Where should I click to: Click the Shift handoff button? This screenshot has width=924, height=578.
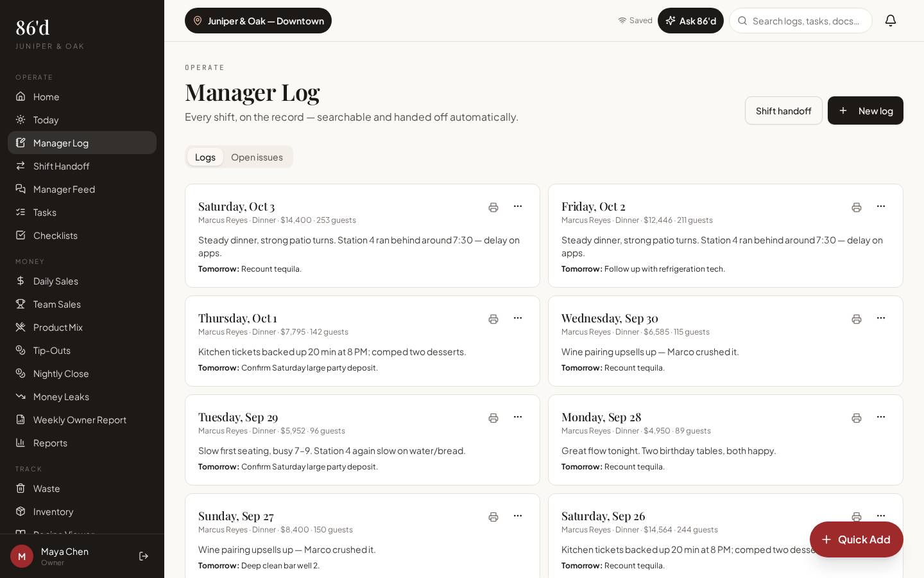tap(783, 110)
